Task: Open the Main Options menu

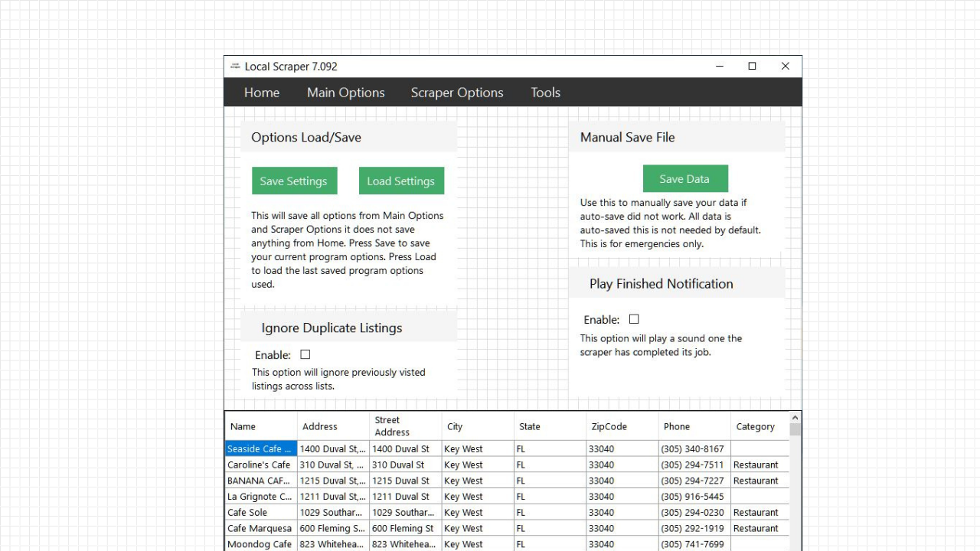Action: coord(345,92)
